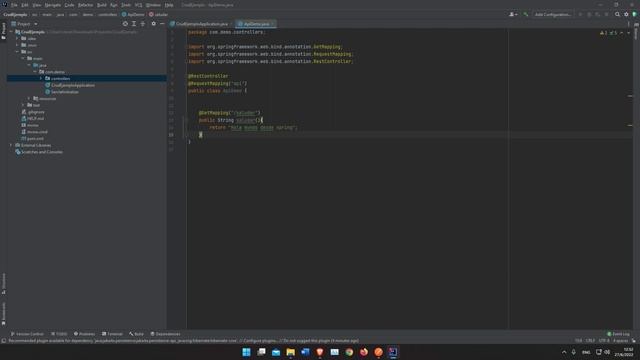Expand the resources folder arrow
Viewport: 640px width, 360px height.
(29, 98)
